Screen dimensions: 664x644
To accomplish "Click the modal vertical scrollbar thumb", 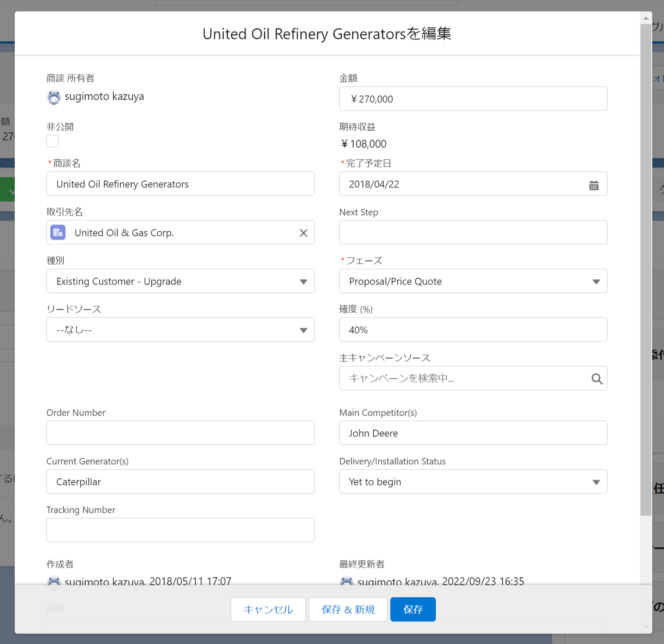I will pyautogui.click(x=646, y=270).
